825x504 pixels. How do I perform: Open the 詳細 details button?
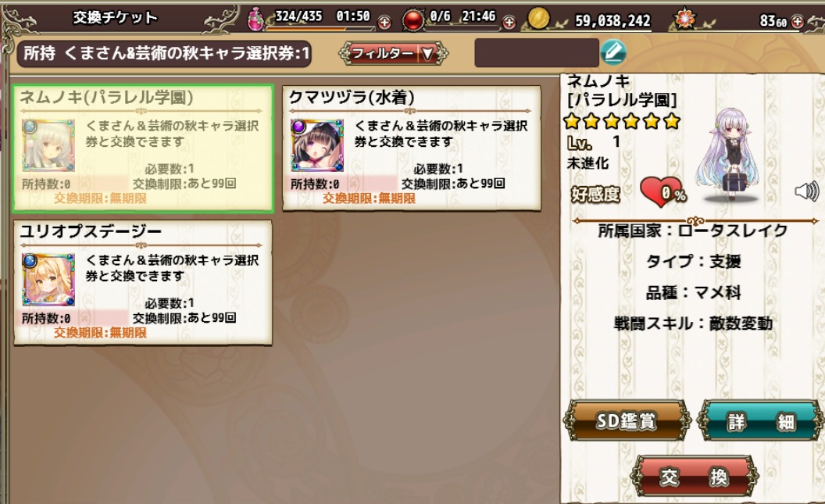761,421
